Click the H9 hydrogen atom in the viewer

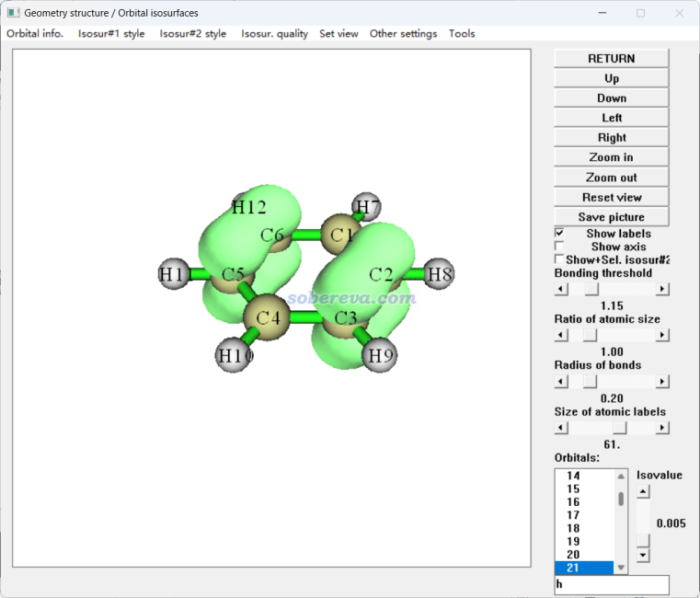click(380, 356)
